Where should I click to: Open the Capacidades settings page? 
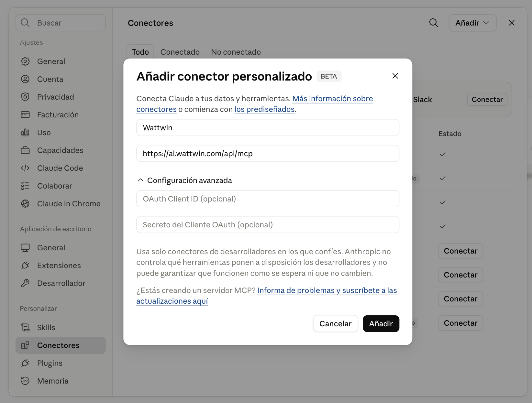pyautogui.click(x=61, y=150)
